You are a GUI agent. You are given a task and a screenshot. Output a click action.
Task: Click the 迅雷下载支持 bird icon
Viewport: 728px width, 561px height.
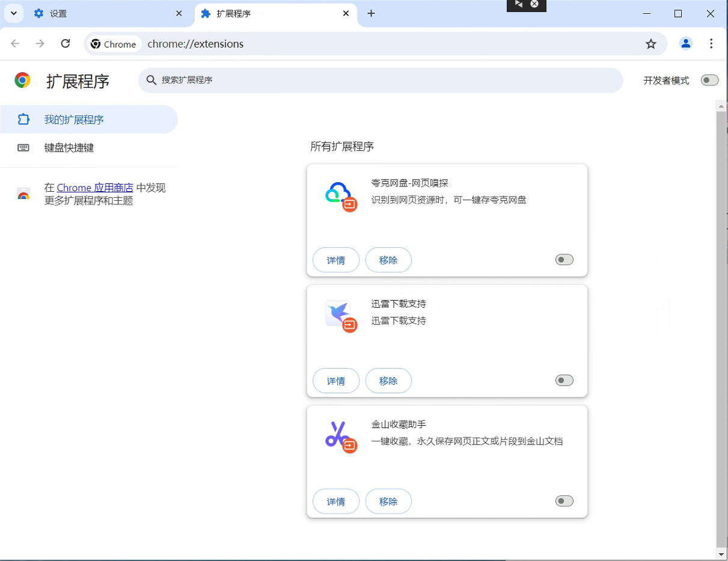tap(338, 313)
